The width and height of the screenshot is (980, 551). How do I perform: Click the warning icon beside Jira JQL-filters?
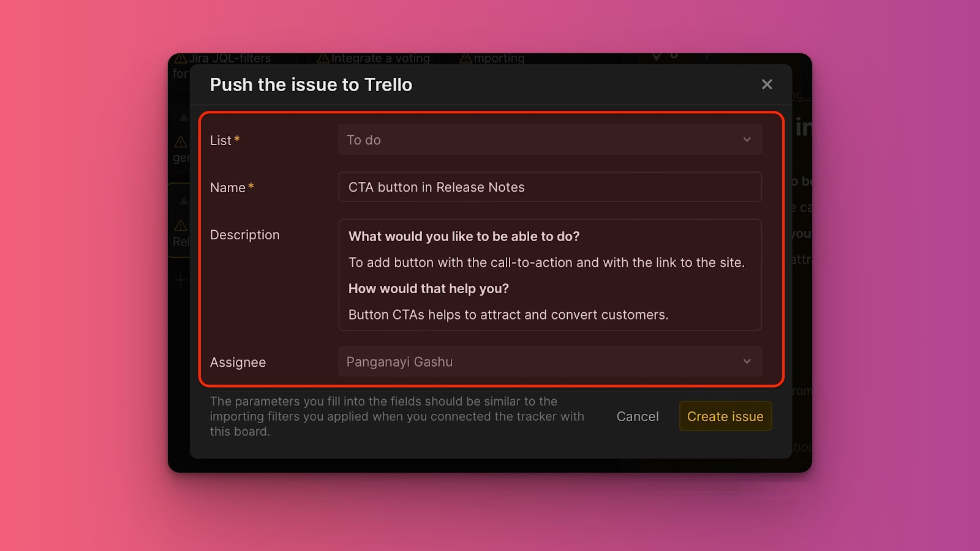[181, 58]
